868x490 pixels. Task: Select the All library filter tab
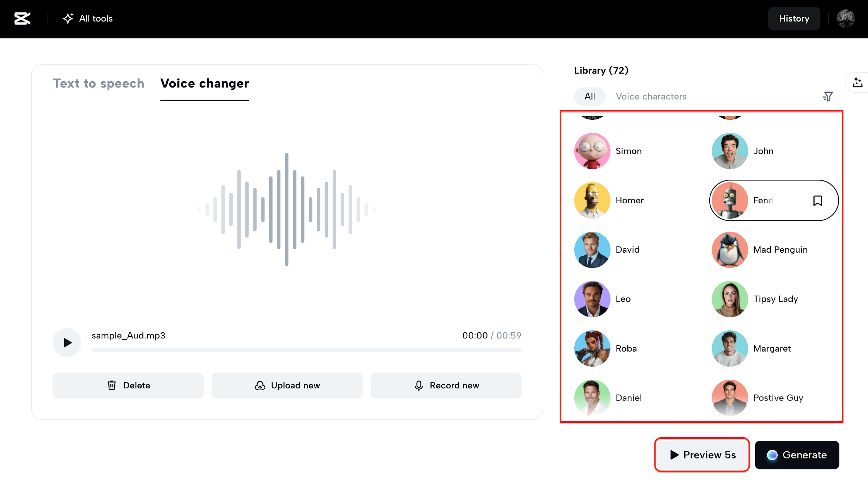(590, 96)
